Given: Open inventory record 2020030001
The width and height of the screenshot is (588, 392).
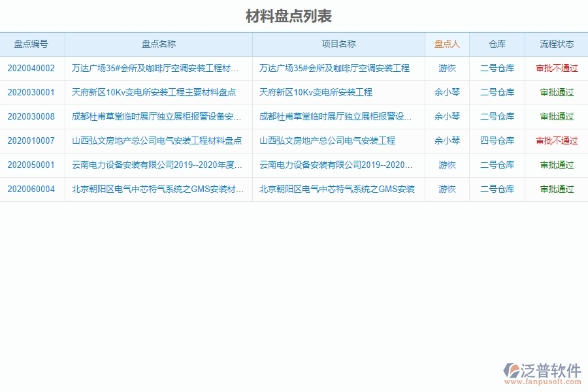Looking at the screenshot, I should tap(31, 92).
